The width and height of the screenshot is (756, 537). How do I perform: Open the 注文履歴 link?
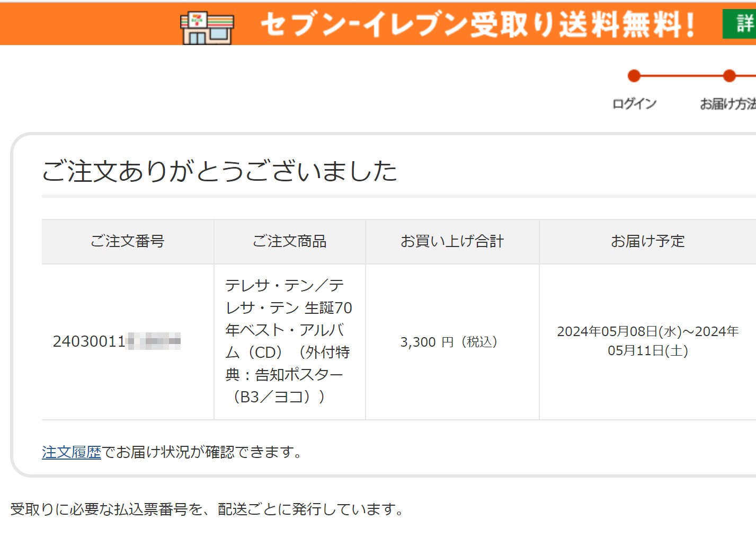72,452
